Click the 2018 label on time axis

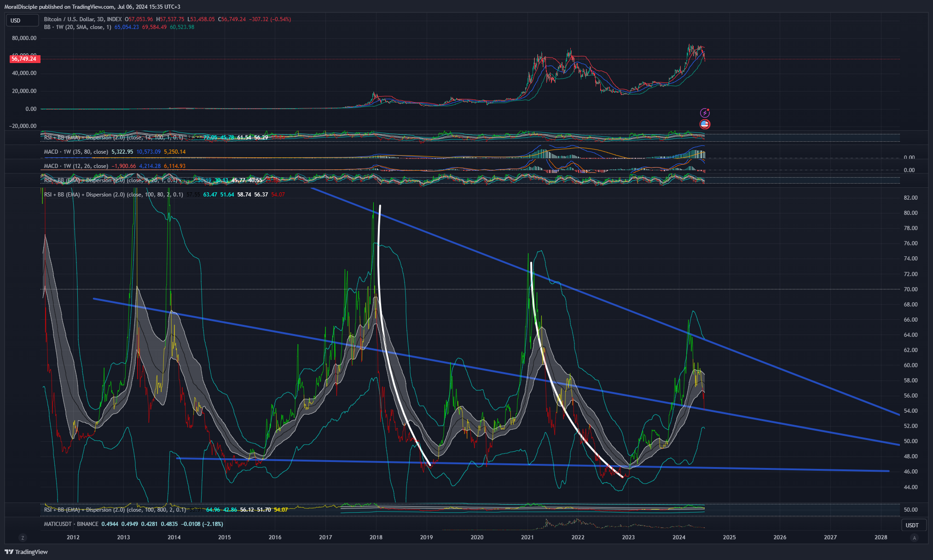pos(376,537)
